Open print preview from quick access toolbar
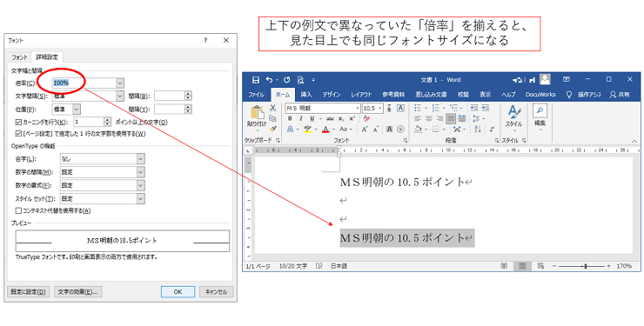The image size is (644, 326). pos(300,80)
